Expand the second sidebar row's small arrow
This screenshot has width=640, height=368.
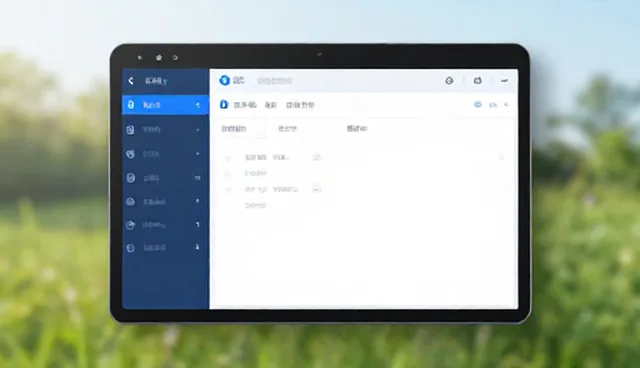[x=198, y=130]
